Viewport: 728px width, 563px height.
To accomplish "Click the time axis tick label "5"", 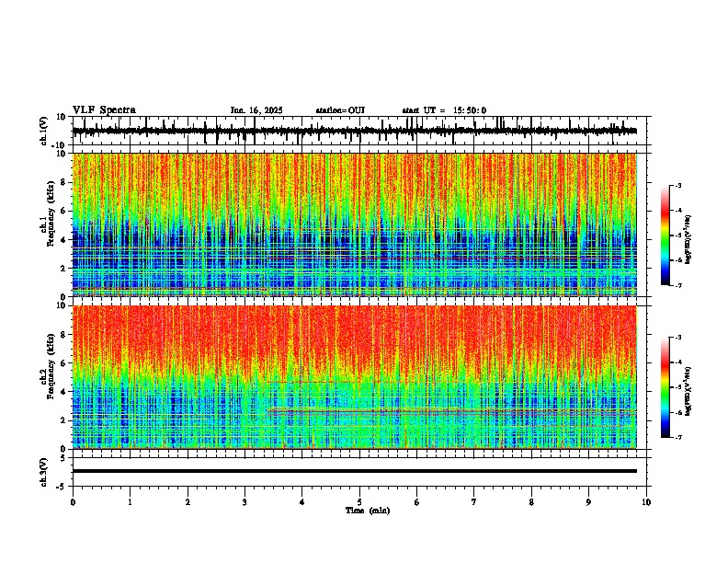I will point(359,502).
